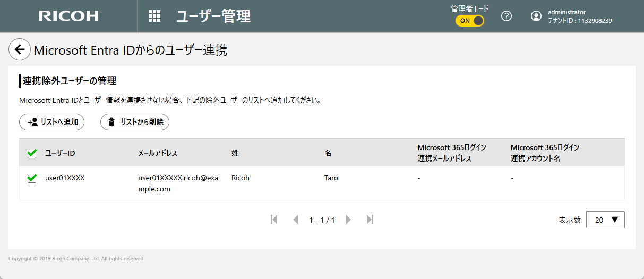Click the 1 - 1 / 1 page indicator
The height and width of the screenshot is (279, 644).
[x=322, y=220]
